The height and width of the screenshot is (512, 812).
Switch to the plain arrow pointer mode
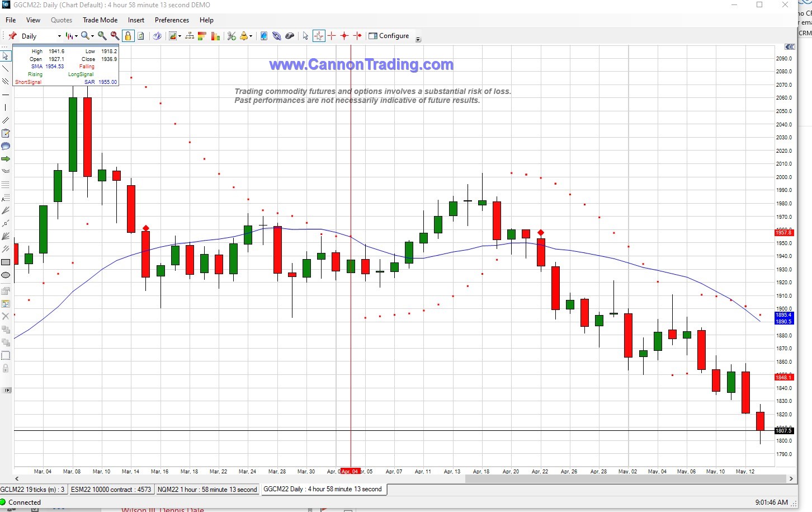305,36
